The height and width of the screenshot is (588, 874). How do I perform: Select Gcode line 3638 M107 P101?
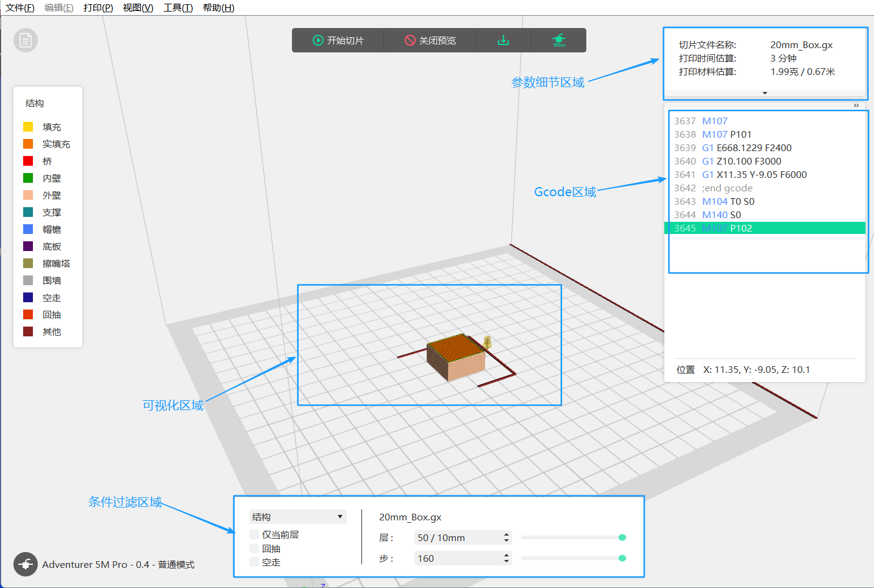click(x=765, y=134)
